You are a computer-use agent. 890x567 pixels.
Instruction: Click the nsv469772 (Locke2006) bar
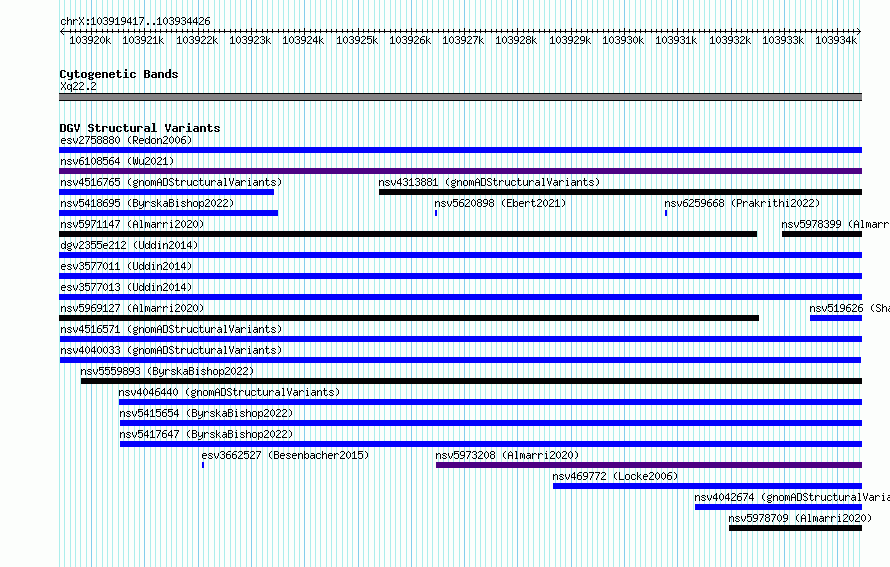point(707,486)
